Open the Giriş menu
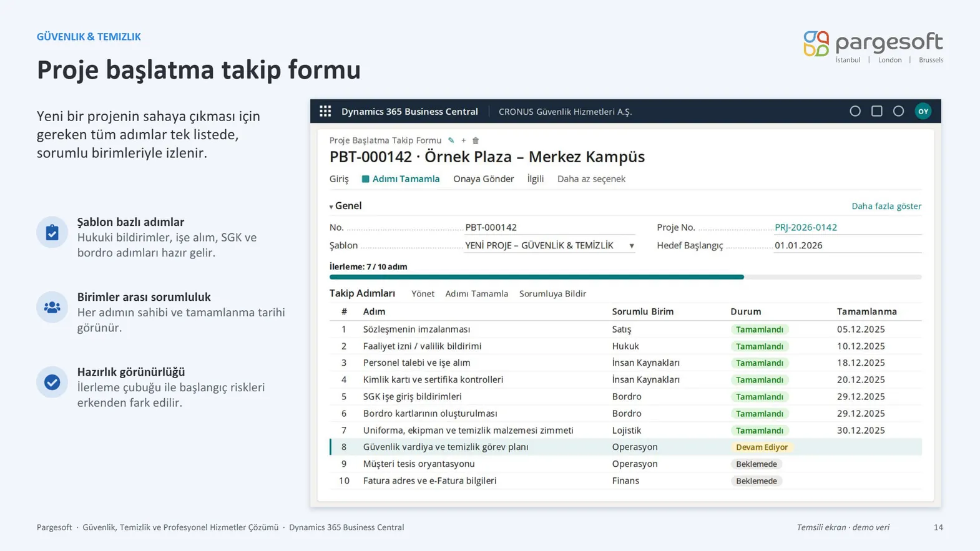This screenshot has width=980, height=551. click(339, 179)
